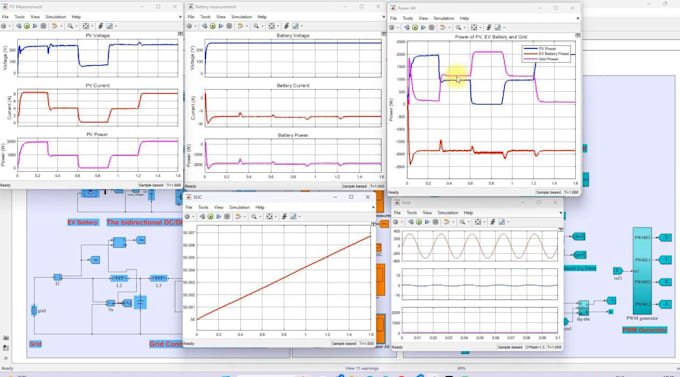The height and width of the screenshot is (377, 680).
Task: Stop simulation in the SOC scope toolbar
Action: (x=227, y=216)
